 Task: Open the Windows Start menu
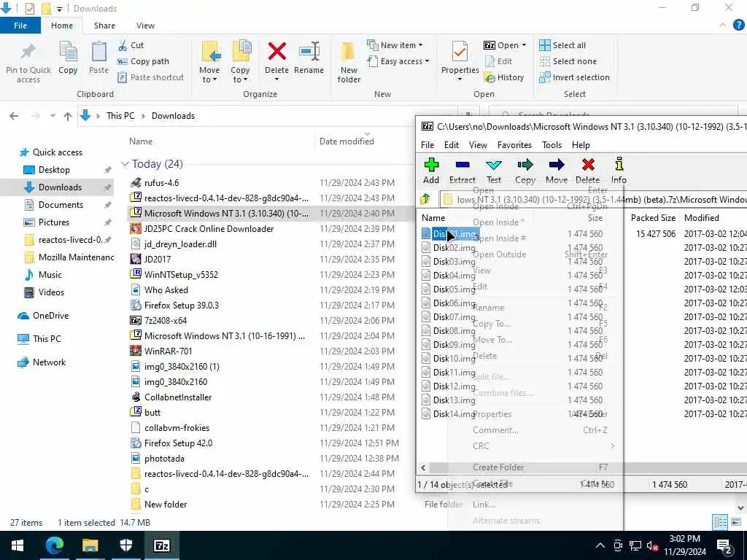[18, 545]
